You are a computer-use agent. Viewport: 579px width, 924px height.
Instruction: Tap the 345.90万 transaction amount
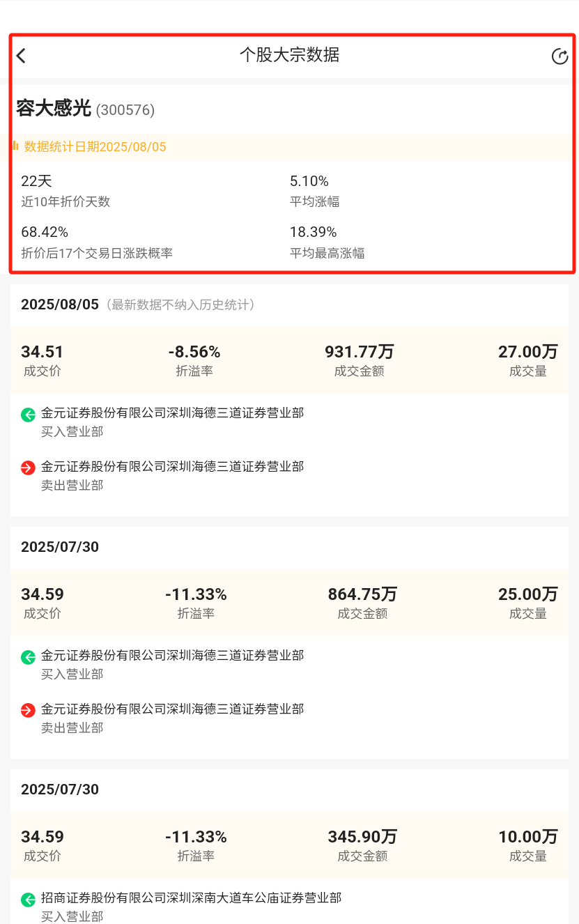pyautogui.click(x=362, y=837)
